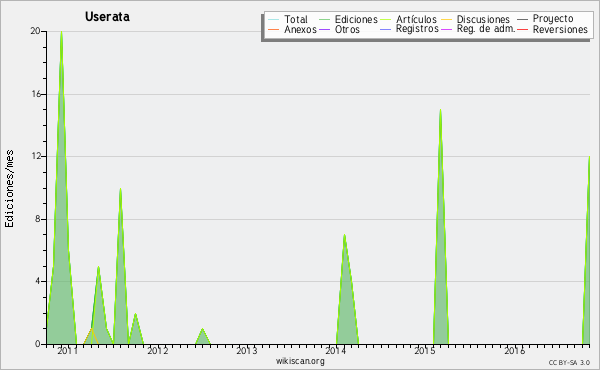Click the y-axis value 0
The image size is (600, 370).
click(38, 344)
